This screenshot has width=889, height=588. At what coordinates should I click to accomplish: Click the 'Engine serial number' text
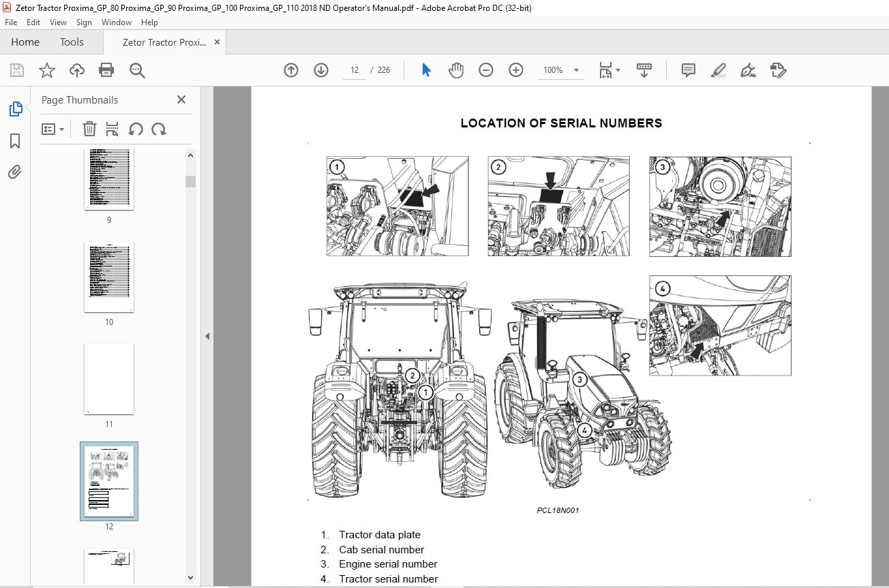pyautogui.click(x=388, y=564)
